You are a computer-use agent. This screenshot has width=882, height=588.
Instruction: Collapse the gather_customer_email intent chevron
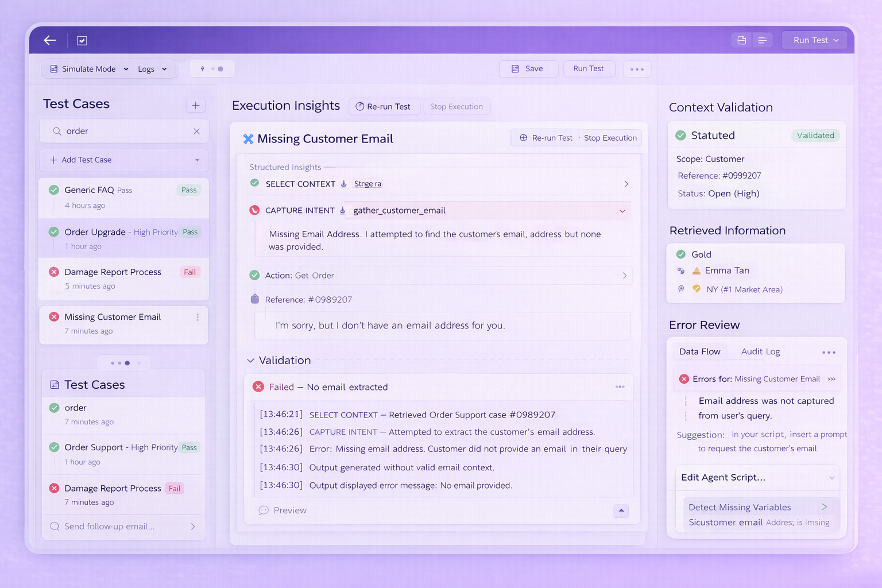click(622, 211)
